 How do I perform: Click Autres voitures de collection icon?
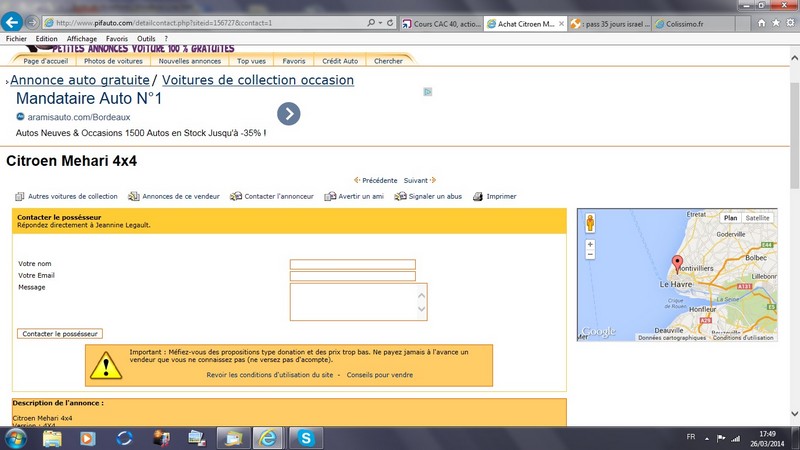point(19,196)
